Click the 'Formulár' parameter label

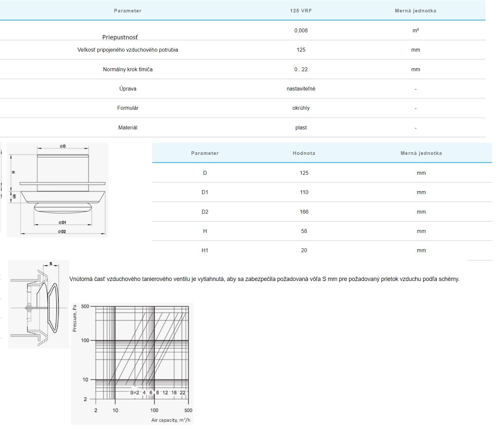point(128,108)
